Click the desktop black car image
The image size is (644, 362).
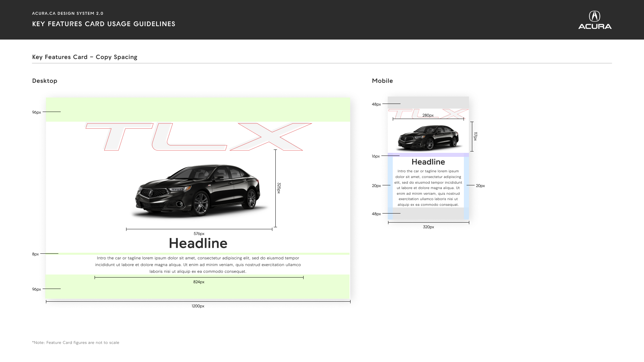point(199,191)
